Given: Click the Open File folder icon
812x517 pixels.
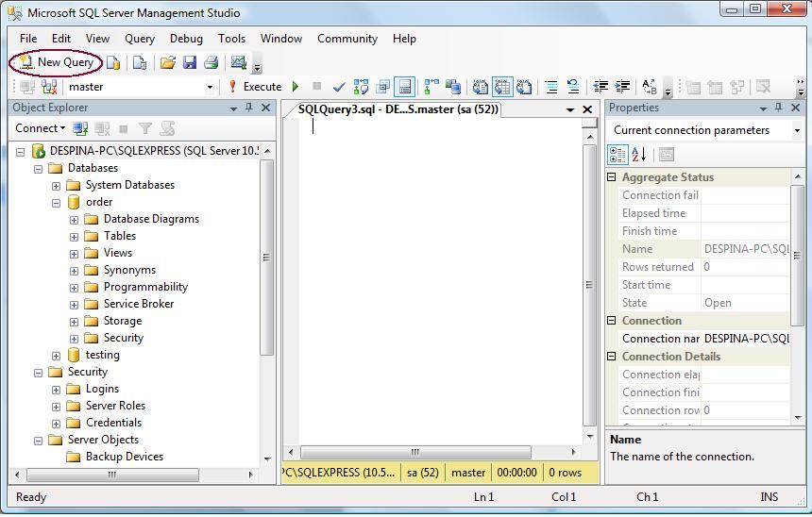Looking at the screenshot, I should pos(167,62).
